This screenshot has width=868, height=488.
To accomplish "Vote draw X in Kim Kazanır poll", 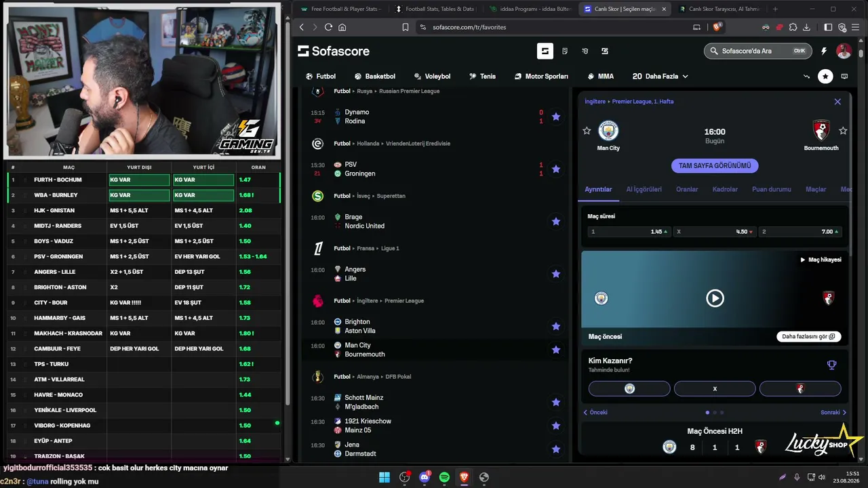I will click(715, 388).
